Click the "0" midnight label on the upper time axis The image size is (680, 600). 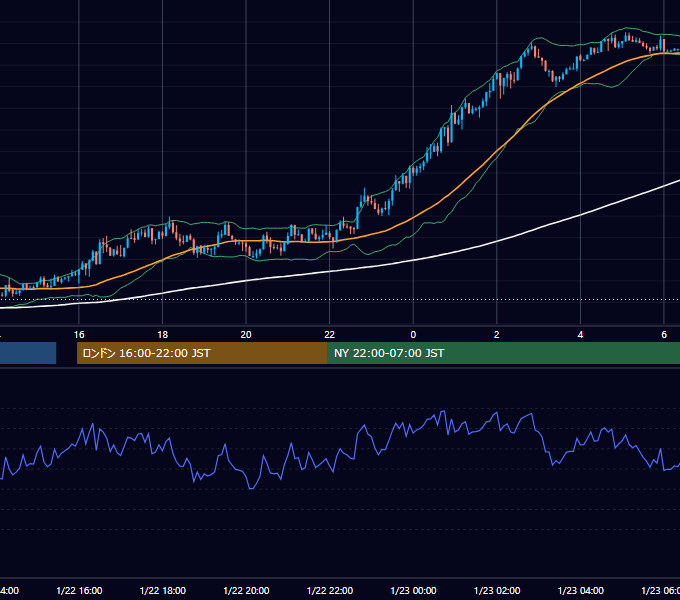coord(413,335)
